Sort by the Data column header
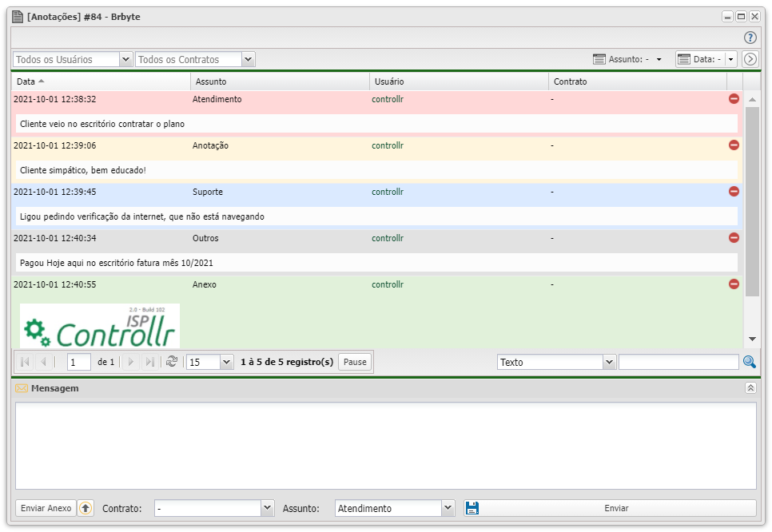 (x=26, y=81)
